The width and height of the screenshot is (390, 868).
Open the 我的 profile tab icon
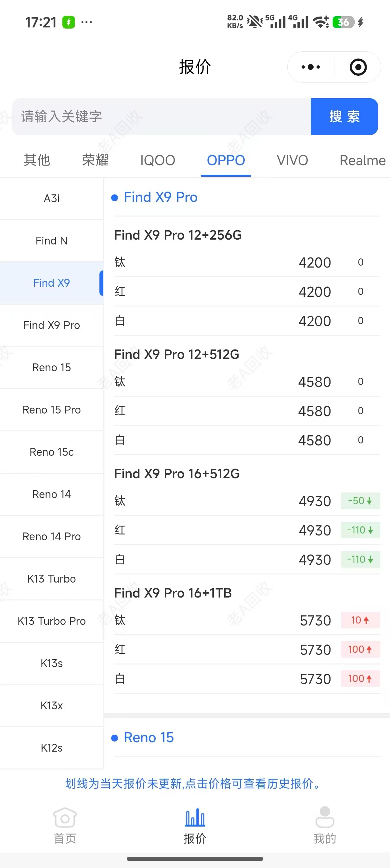pyautogui.click(x=325, y=818)
